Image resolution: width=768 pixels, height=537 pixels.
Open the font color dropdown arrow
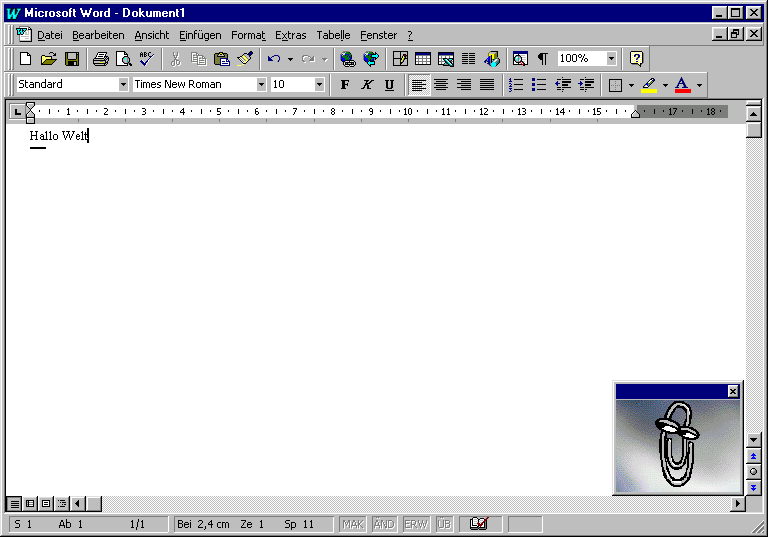click(x=699, y=85)
